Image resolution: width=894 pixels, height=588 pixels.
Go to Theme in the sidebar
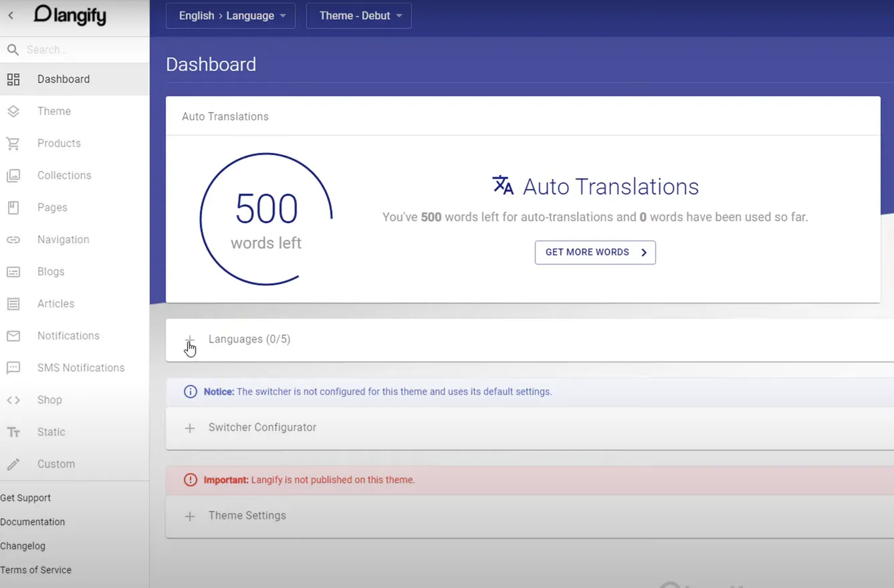pyautogui.click(x=74, y=112)
